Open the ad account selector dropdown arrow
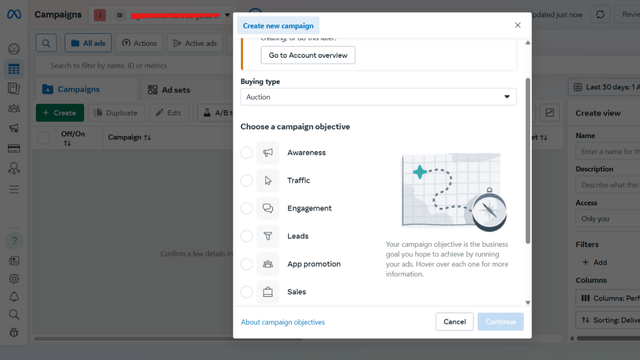 point(227,15)
